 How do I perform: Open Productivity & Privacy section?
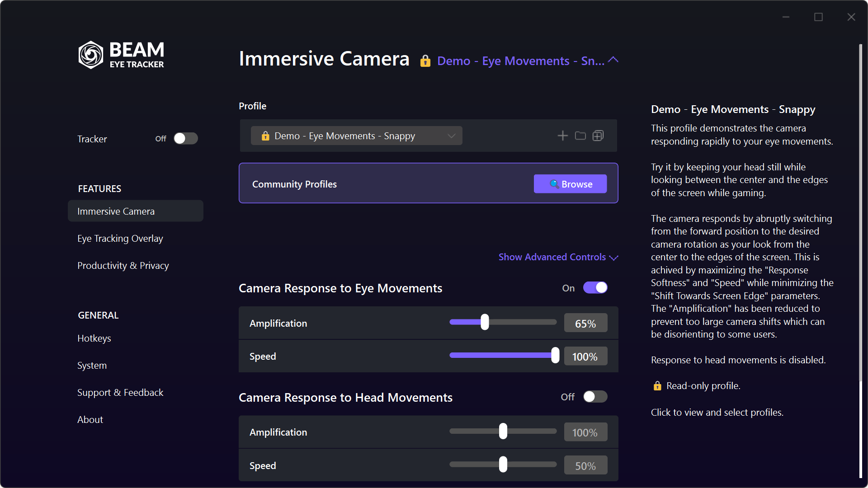click(x=123, y=265)
